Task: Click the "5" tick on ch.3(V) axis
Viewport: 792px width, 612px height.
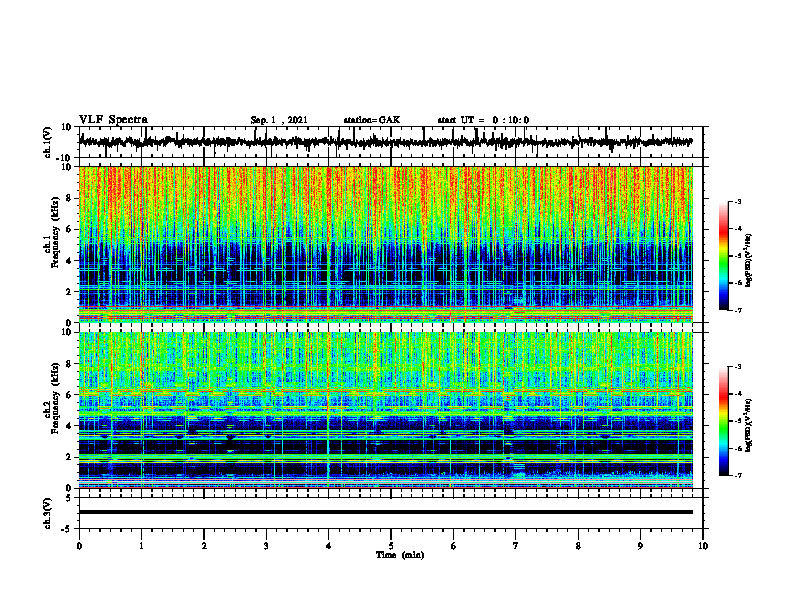Action: [69, 498]
